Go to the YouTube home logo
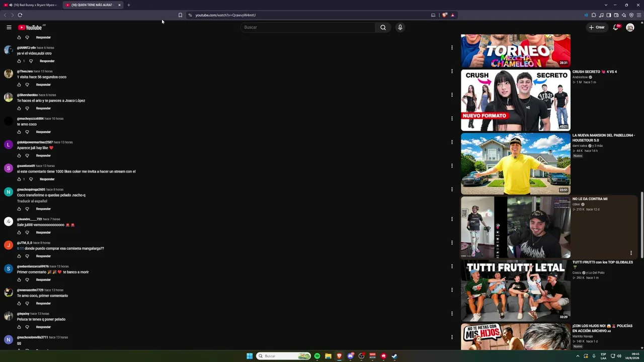Screen dimensions: 644x362 (30, 27)
